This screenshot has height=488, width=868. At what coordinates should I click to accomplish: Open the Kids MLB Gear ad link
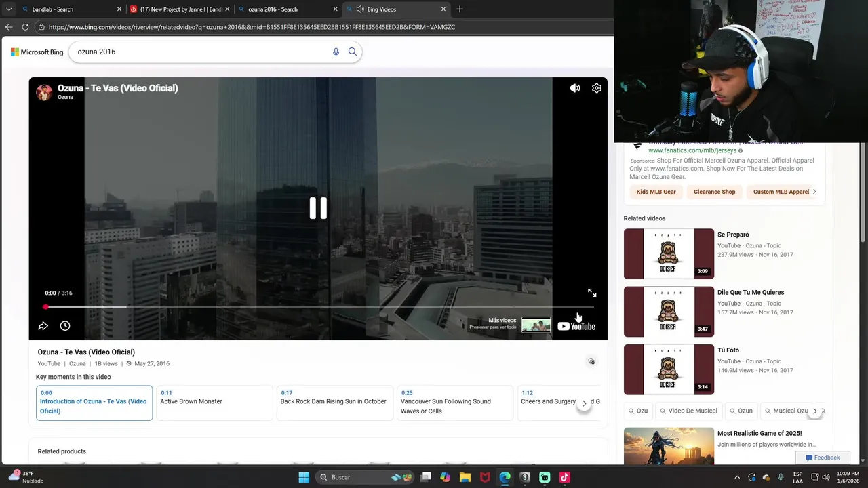click(656, 192)
